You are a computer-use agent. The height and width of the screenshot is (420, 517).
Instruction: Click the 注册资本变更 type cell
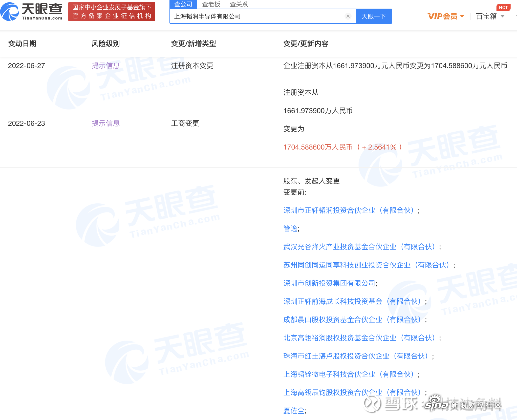(x=192, y=66)
